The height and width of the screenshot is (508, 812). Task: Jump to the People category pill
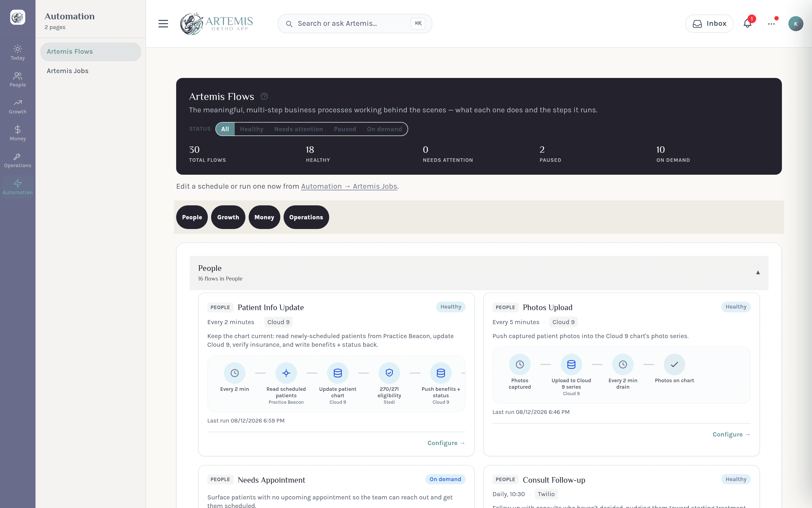pyautogui.click(x=192, y=217)
